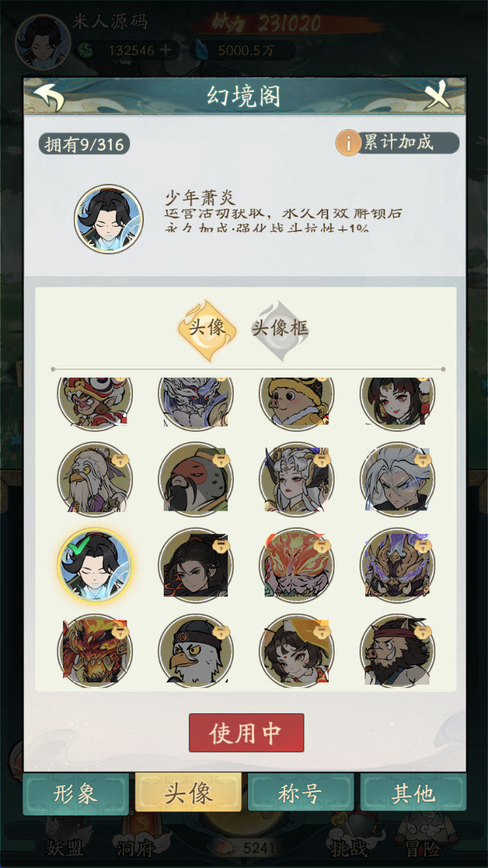Pick the black-haired swordsman avatar
This screenshot has height=868, width=488.
click(196, 565)
